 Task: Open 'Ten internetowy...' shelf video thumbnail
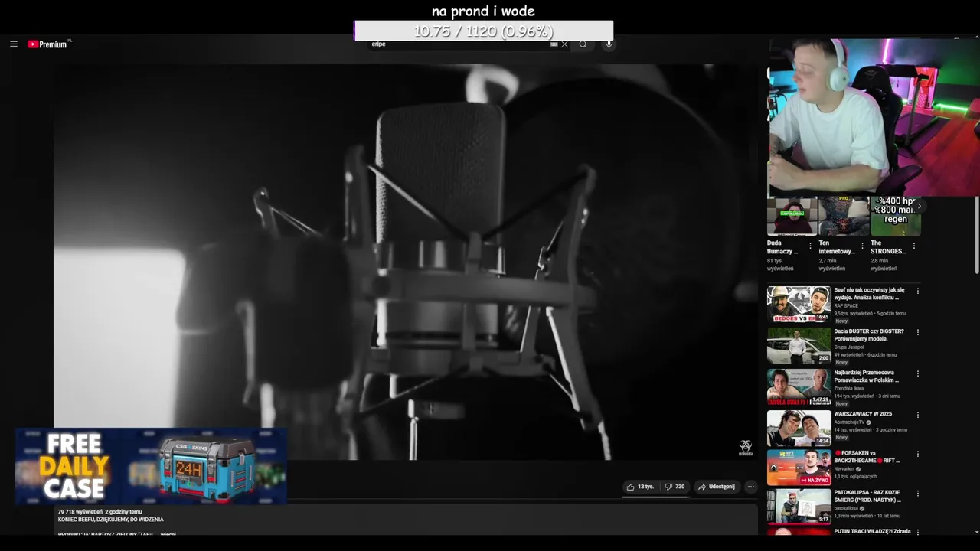(x=844, y=216)
